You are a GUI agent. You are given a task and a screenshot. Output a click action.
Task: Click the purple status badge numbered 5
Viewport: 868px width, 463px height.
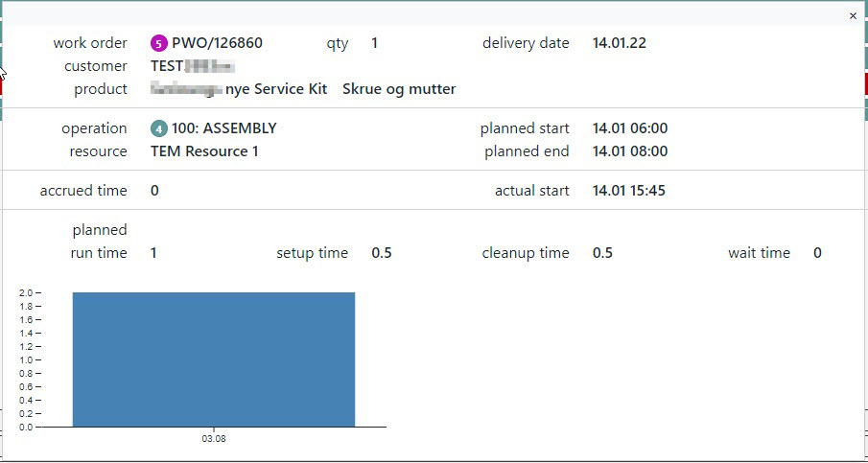click(159, 43)
